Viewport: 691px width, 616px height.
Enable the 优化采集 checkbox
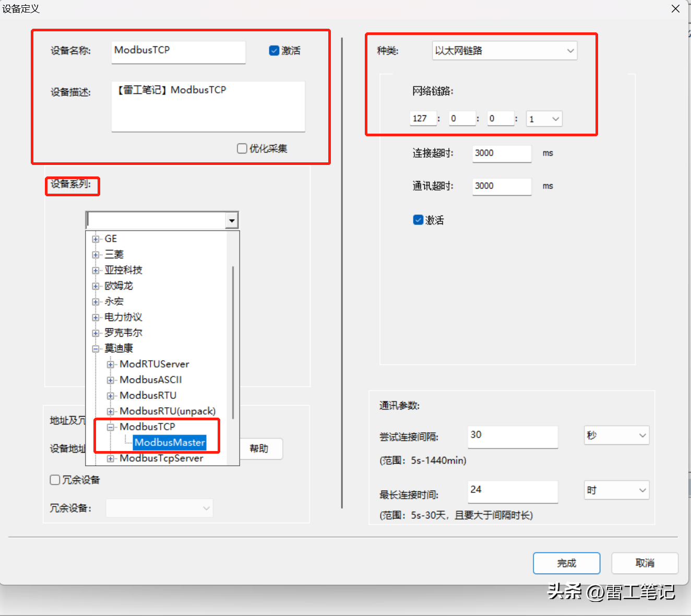pyautogui.click(x=242, y=149)
